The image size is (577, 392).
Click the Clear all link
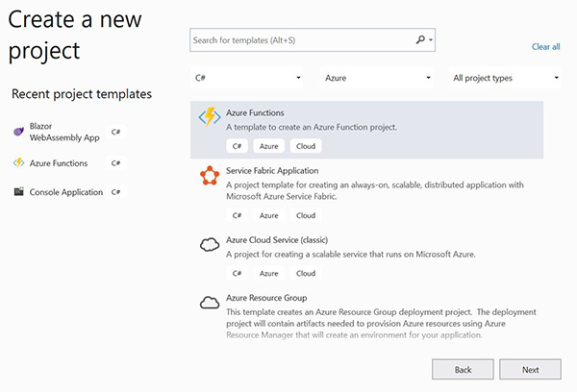545,47
